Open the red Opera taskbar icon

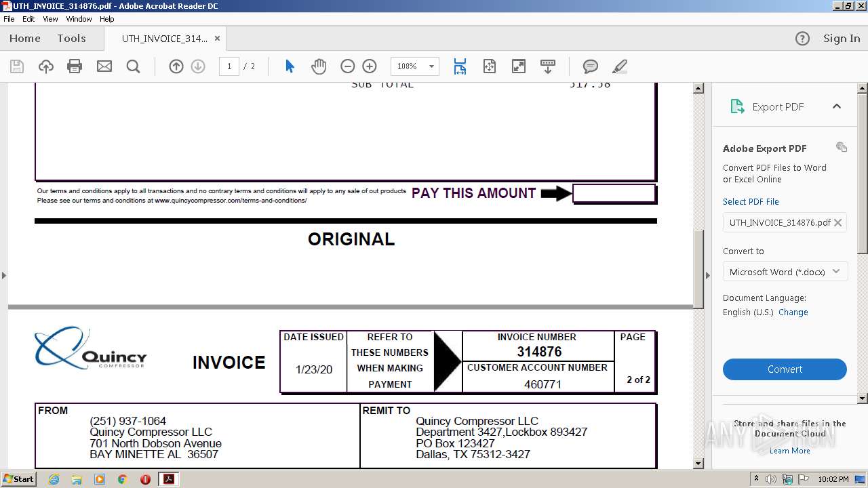tap(145, 479)
